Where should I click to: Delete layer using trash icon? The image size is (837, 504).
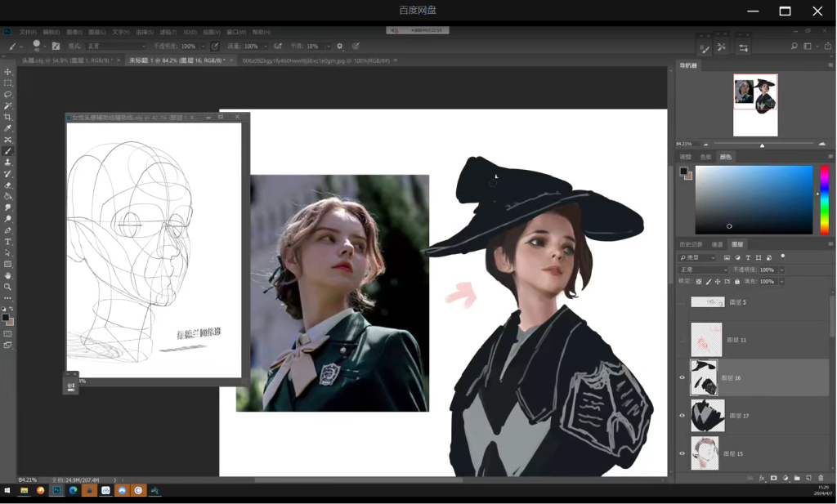(821, 478)
